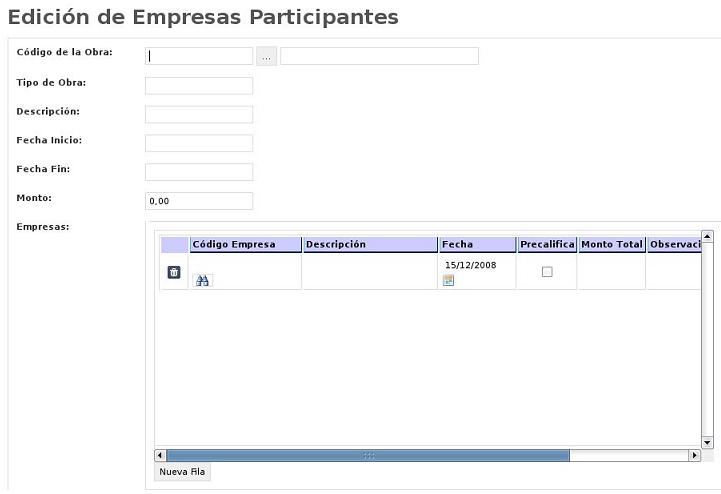Open the Fecha calendar picker icon
The width and height of the screenshot is (721, 494).
(448, 281)
